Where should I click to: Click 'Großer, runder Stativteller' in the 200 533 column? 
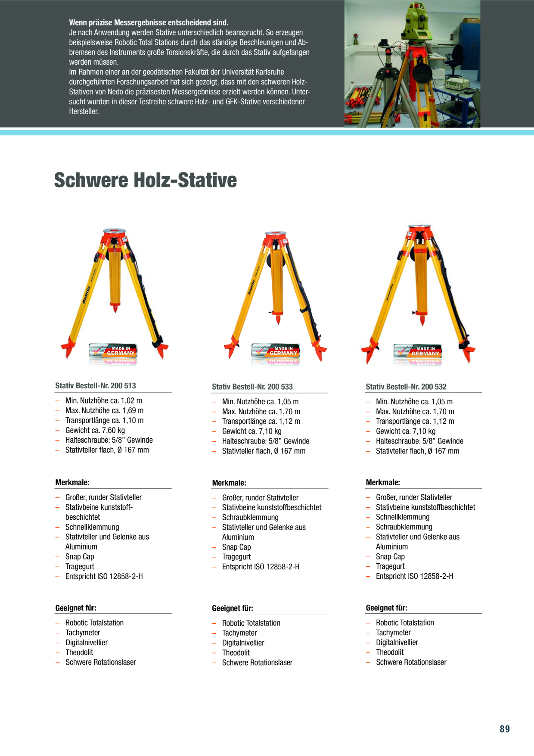260,498
